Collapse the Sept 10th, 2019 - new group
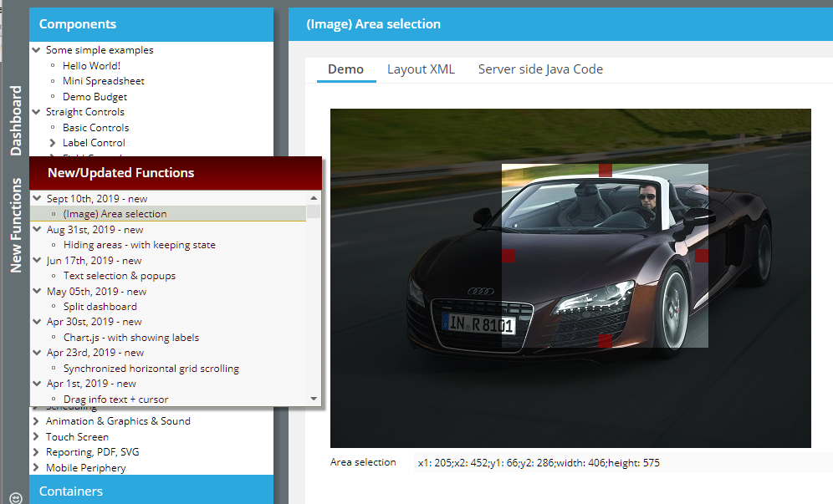The height and width of the screenshot is (504, 833). tap(37, 199)
